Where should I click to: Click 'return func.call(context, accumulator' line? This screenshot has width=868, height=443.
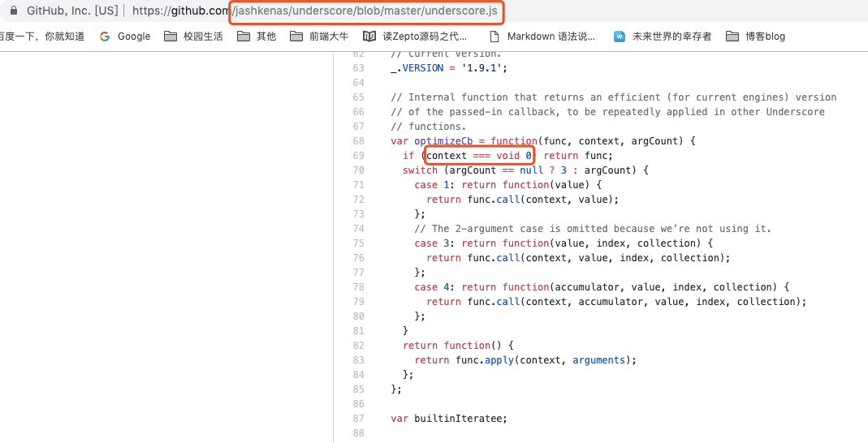pos(616,302)
